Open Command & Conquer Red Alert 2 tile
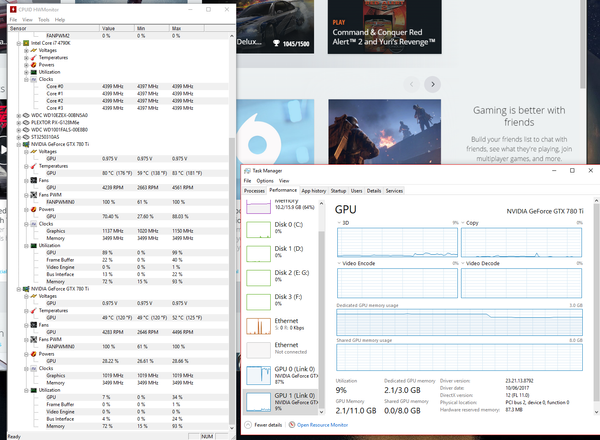This screenshot has height=440, width=600. pyautogui.click(x=385, y=27)
